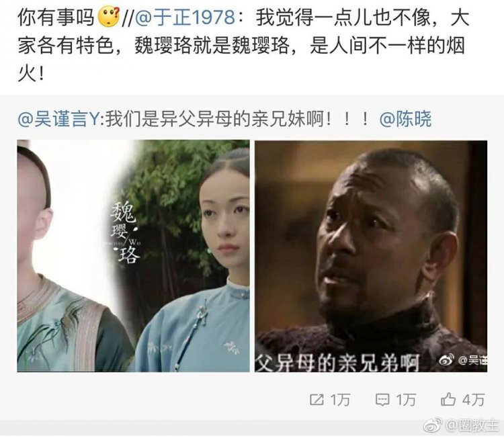This screenshot has width=504, height=438.
Task: Tap the comment count 1万
Action: (406, 400)
